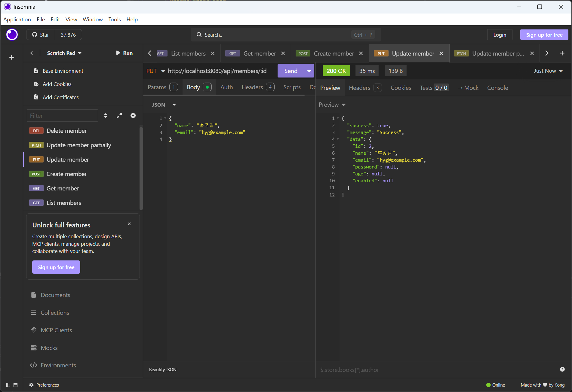This screenshot has height=392, width=572.
Task: Open Preferences gear icon
Action: click(31, 385)
